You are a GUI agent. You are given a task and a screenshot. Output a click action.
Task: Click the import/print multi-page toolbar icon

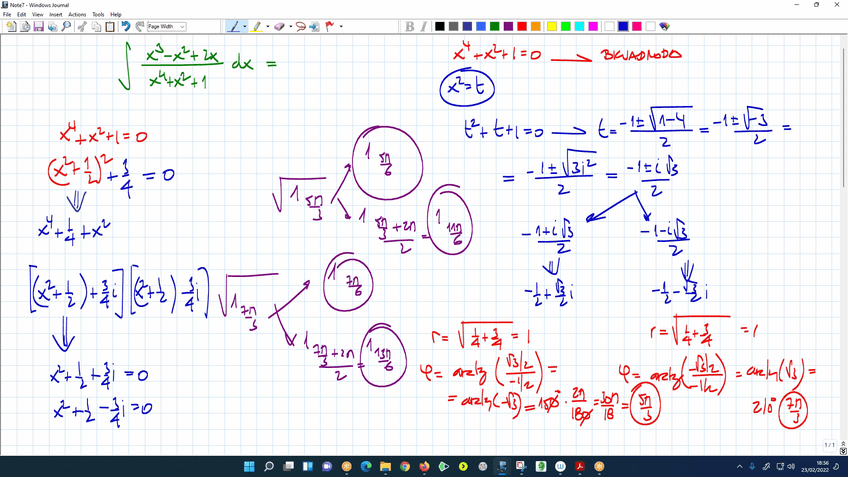pyautogui.click(x=52, y=26)
